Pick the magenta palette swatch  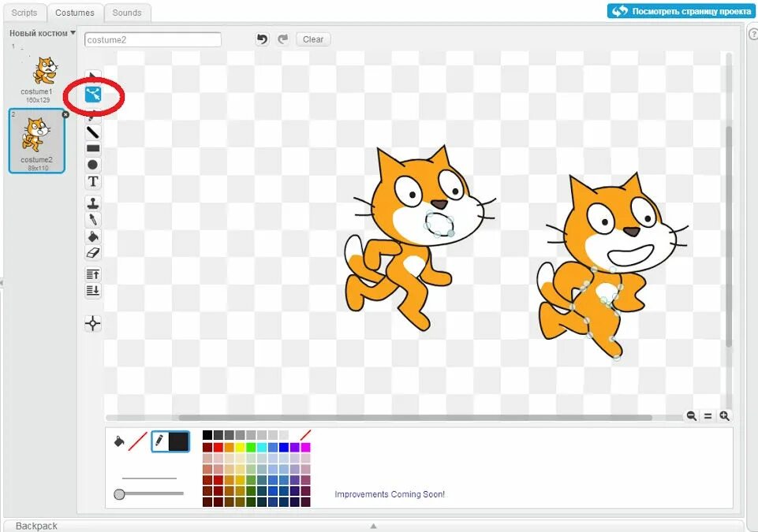(x=305, y=447)
